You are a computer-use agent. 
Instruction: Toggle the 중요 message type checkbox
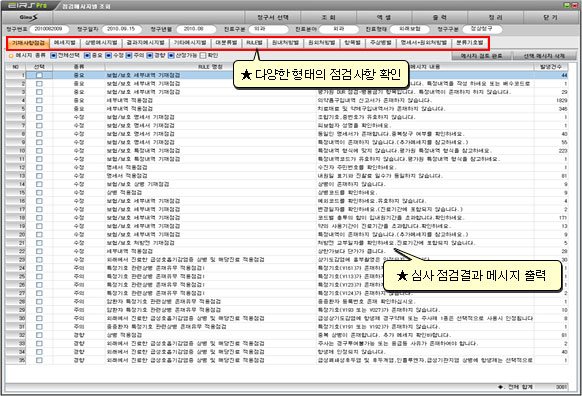(x=87, y=56)
